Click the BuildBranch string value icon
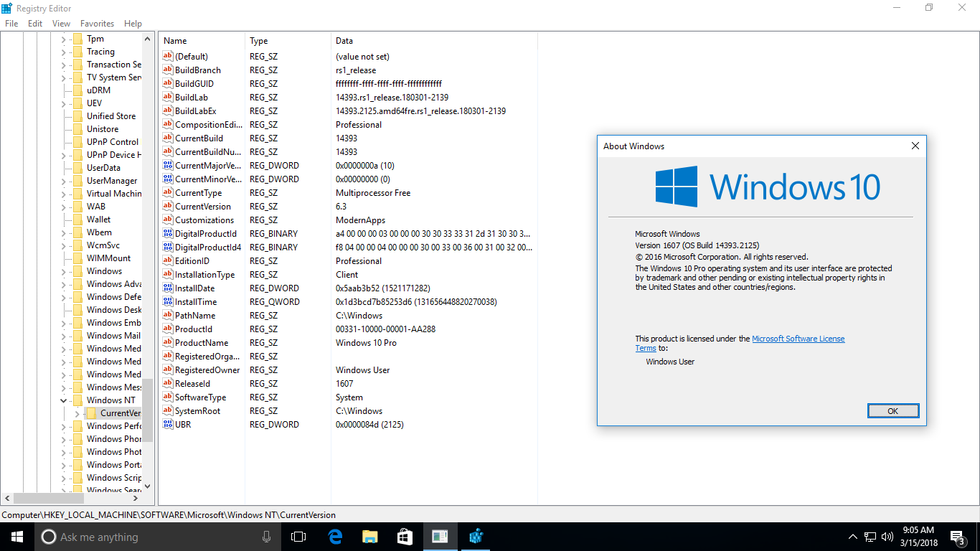 pyautogui.click(x=168, y=70)
